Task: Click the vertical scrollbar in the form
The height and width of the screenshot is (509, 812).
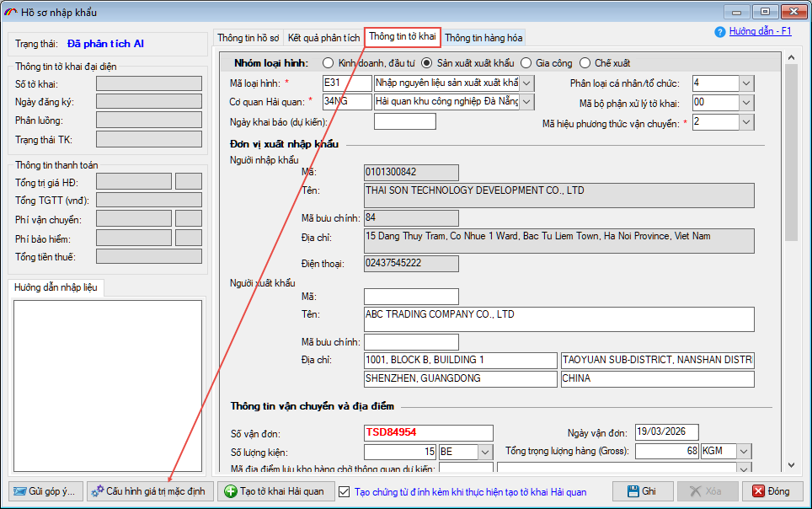Action: 790,253
